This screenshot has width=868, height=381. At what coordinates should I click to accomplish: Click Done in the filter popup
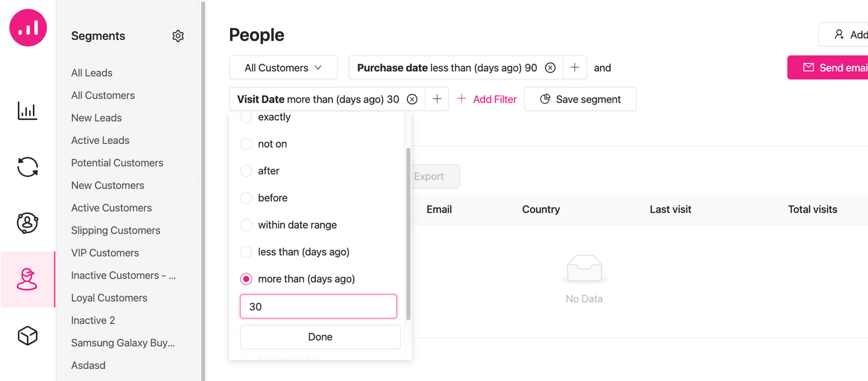320,337
